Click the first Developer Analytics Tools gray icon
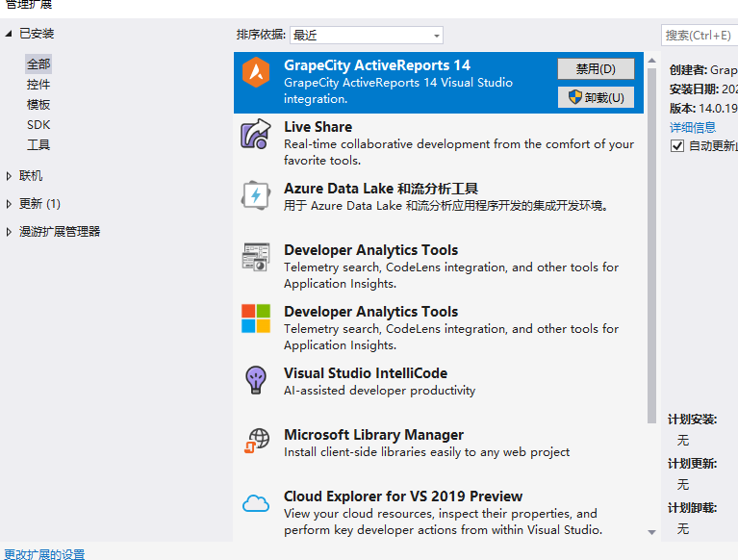738x560 pixels. (256, 257)
